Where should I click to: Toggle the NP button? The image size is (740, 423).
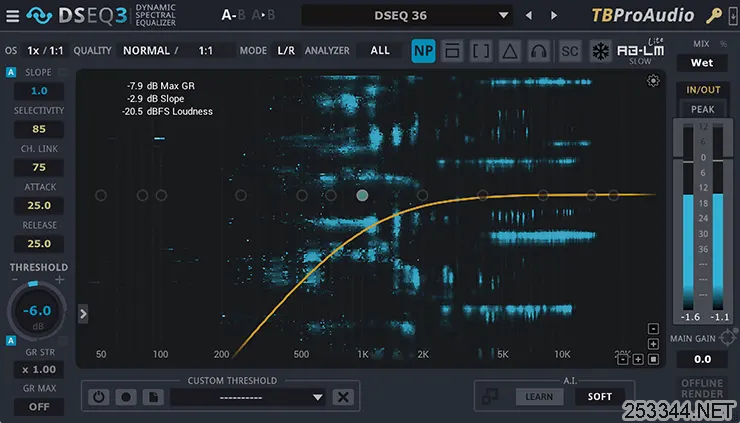[423, 51]
